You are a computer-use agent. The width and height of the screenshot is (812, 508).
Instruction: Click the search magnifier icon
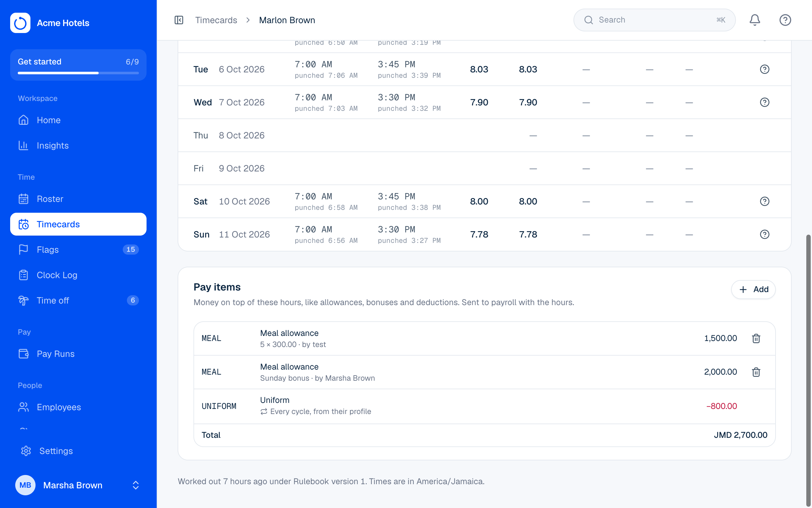[588, 20]
